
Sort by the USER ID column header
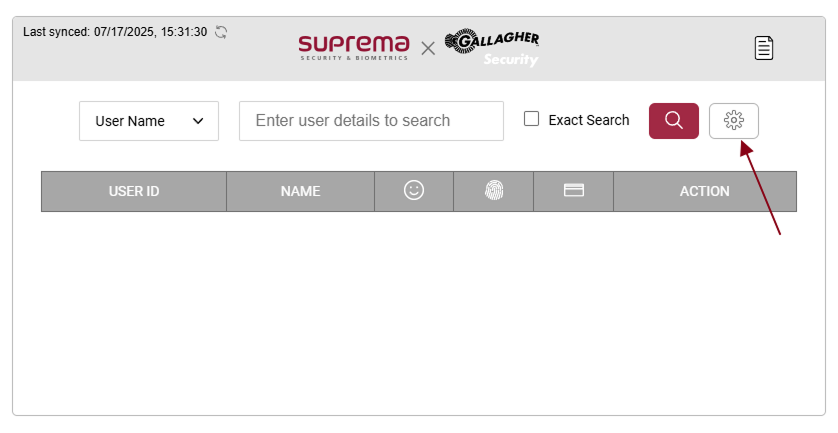[134, 191]
